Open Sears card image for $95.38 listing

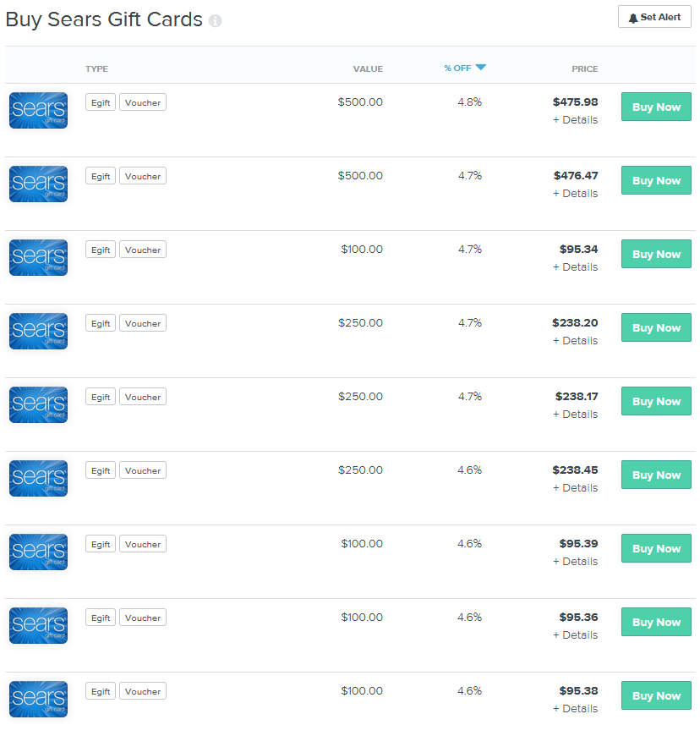tap(38, 699)
